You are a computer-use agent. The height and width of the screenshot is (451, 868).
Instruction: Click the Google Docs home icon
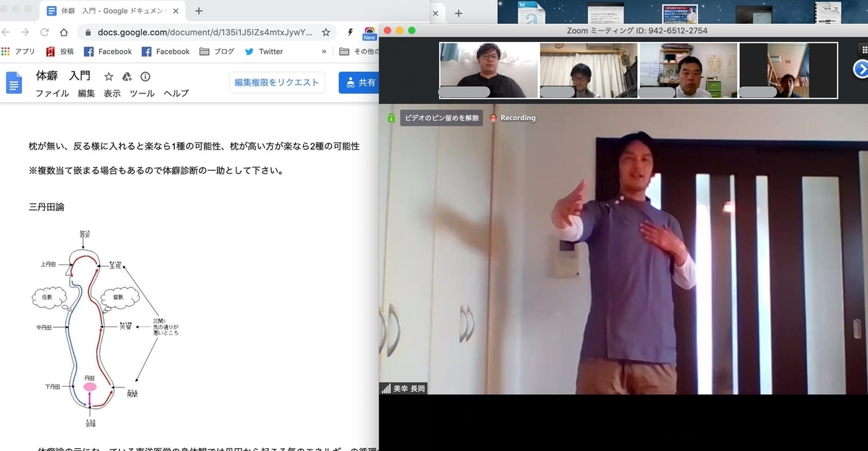(14, 84)
